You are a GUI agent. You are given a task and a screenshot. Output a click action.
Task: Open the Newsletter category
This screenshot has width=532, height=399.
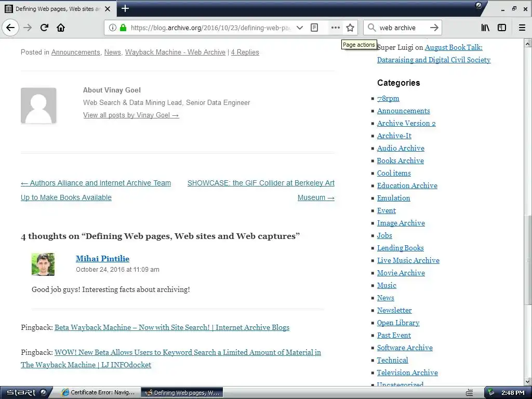tap(394, 311)
